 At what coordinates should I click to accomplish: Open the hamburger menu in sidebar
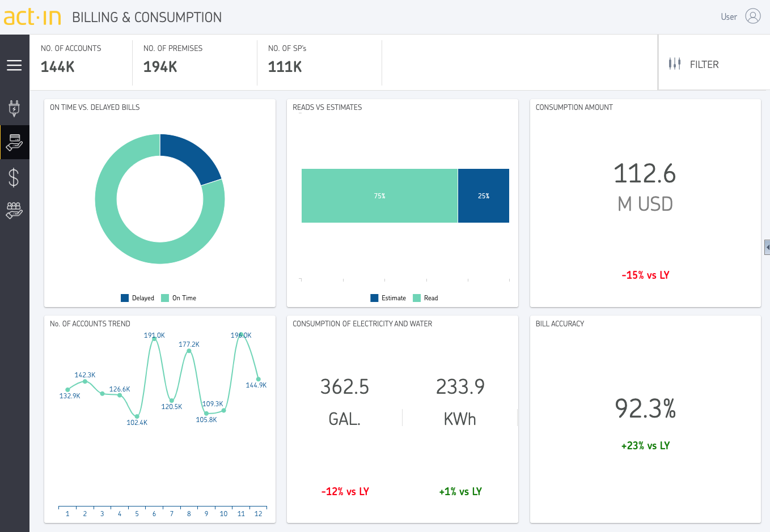(x=14, y=65)
